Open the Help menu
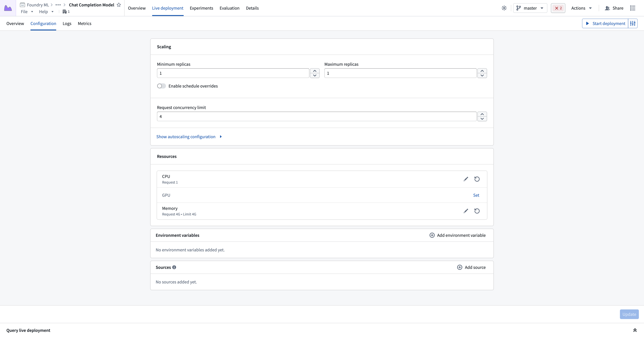644x337 pixels. 46,12
